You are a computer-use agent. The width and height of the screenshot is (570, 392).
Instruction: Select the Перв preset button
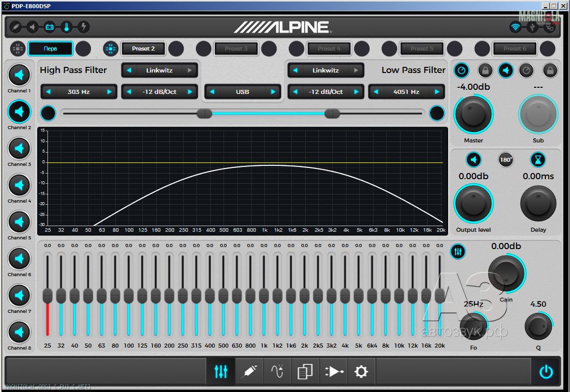point(51,48)
